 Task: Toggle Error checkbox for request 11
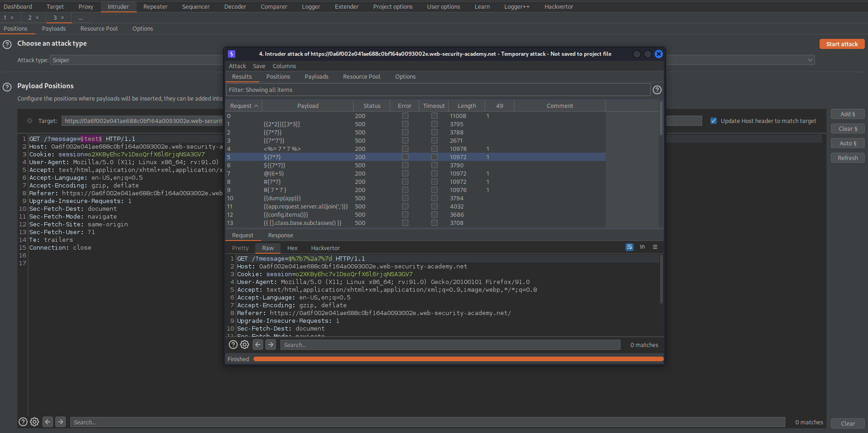point(405,207)
